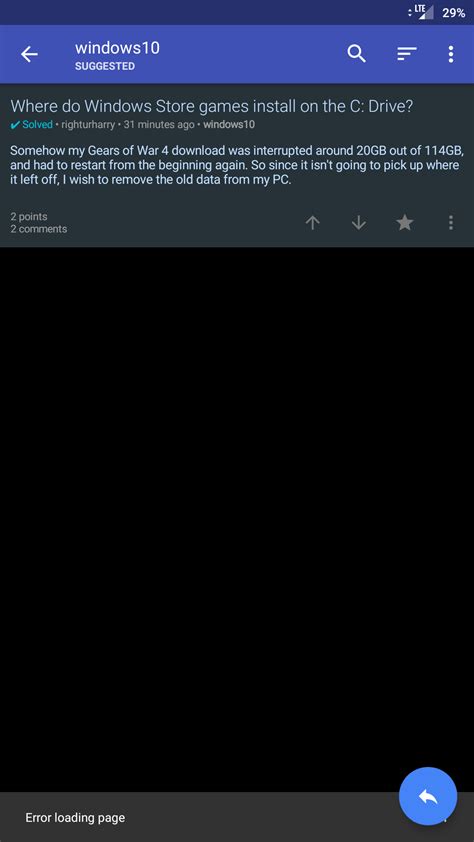
Task: Upvote the Windows Store games post
Action: click(312, 222)
